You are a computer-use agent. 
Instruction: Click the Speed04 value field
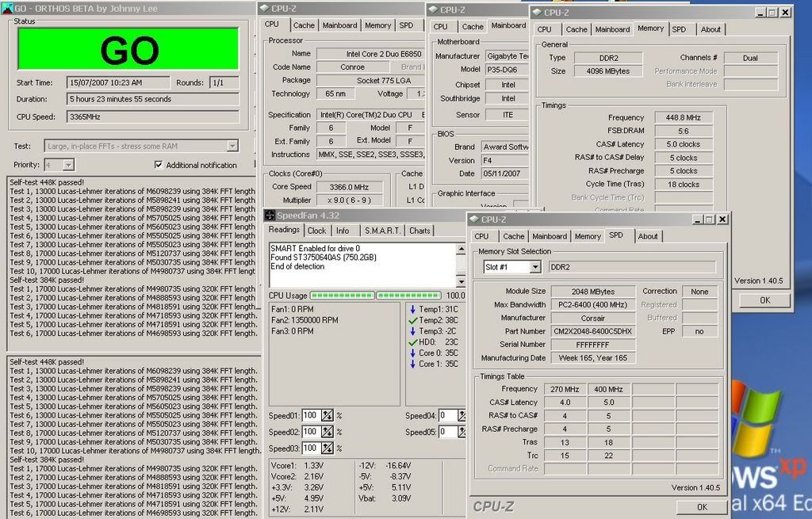448,415
